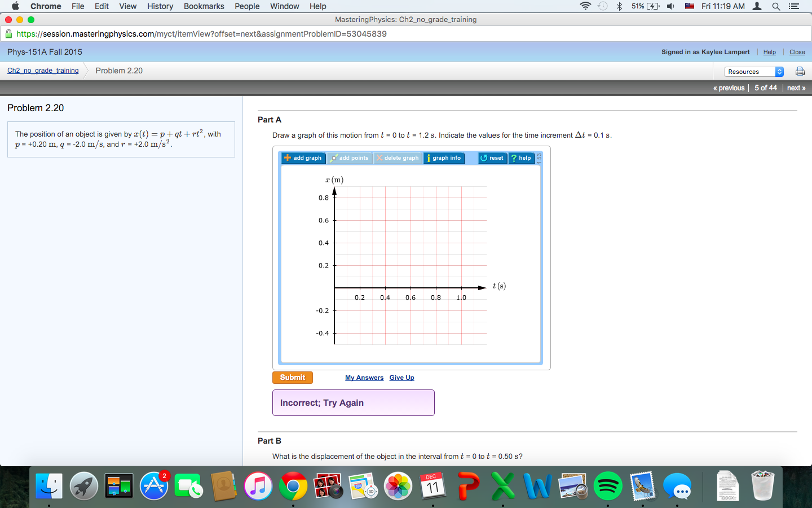812x508 pixels.
Task: Open Preview from the dock
Action: pos(573,486)
